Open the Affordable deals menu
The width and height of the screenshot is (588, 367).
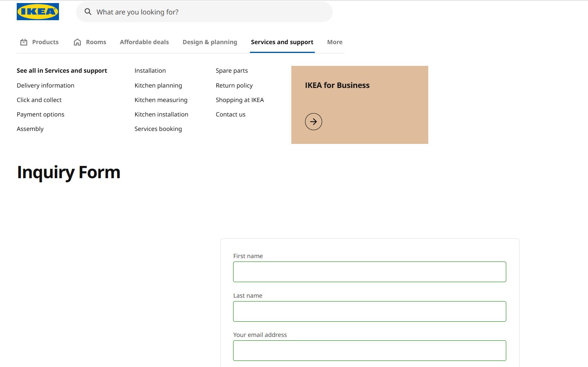[145, 42]
